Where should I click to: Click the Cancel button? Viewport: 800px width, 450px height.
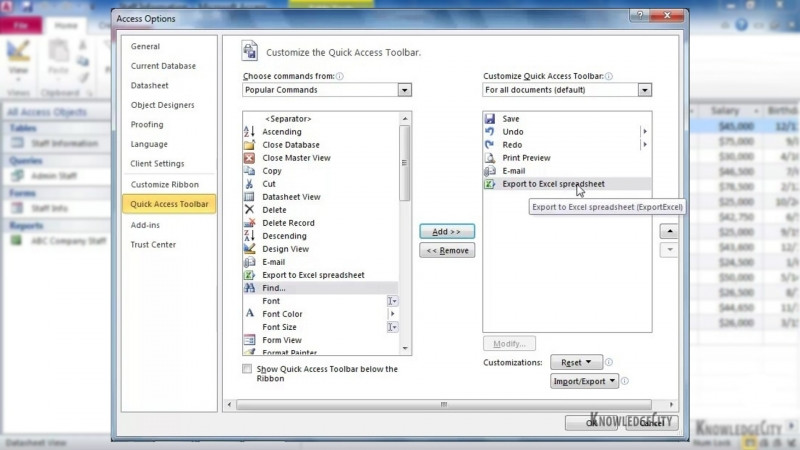pyautogui.click(x=652, y=422)
